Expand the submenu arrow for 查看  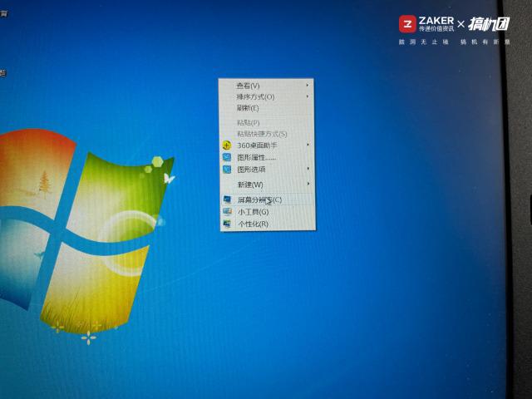pos(308,85)
